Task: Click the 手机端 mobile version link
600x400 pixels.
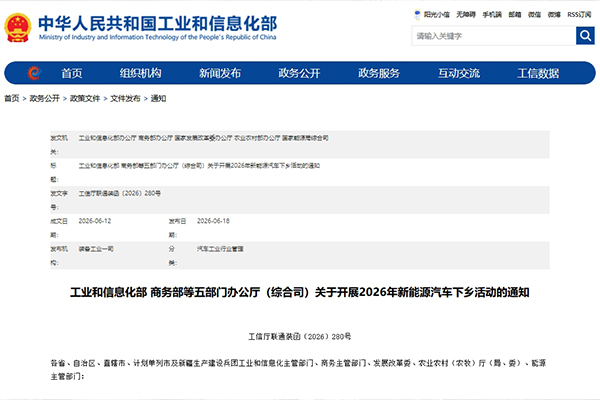Action: coord(492,15)
